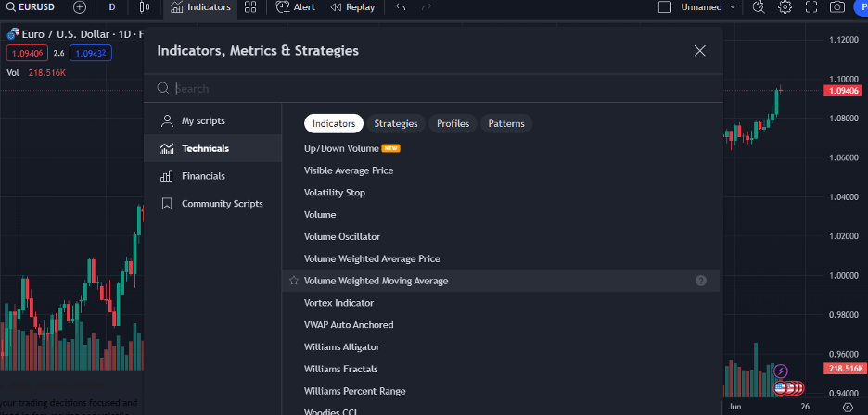Start bar Replay mode

tap(352, 7)
